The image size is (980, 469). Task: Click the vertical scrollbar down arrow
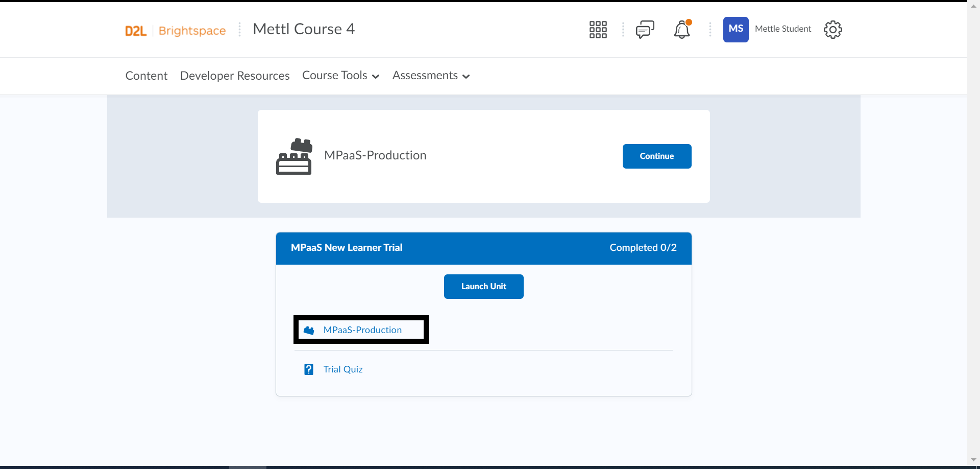coord(973,459)
